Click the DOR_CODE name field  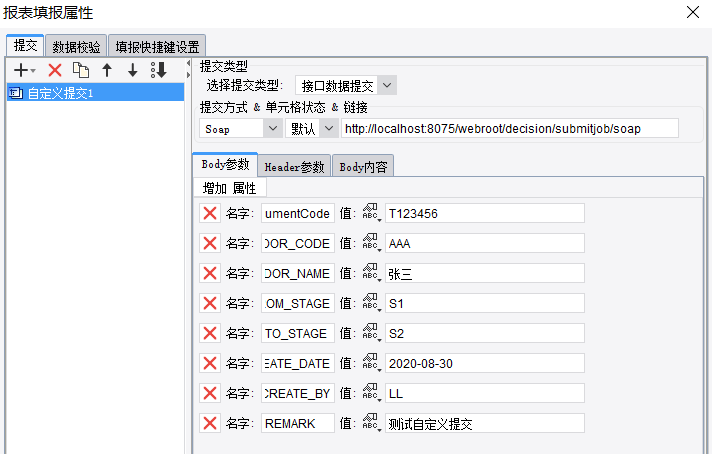click(x=298, y=243)
